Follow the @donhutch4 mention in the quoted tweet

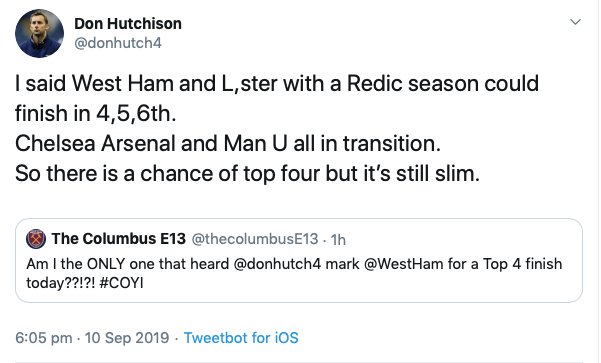tap(277, 264)
